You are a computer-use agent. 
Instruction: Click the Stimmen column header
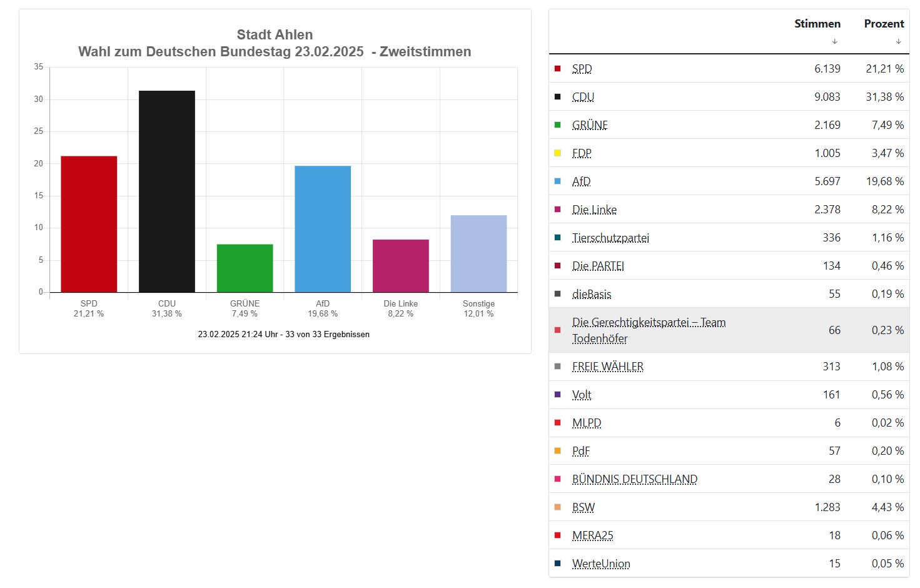[817, 24]
